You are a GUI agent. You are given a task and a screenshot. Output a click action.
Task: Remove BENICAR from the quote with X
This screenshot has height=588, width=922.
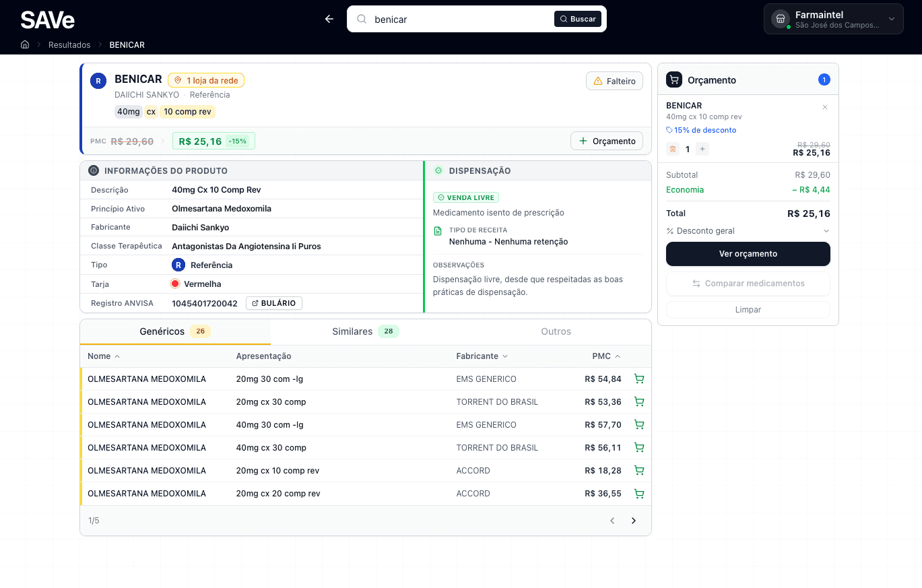825,107
